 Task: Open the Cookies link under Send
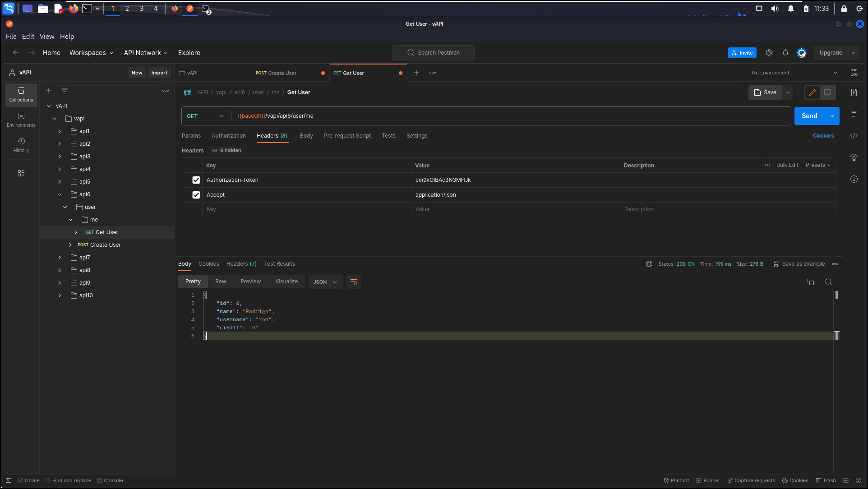pyautogui.click(x=823, y=136)
